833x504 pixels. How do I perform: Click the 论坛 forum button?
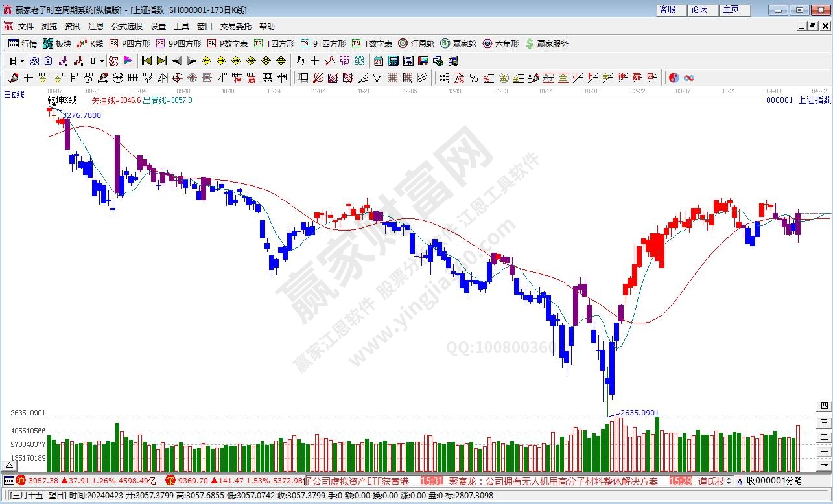click(x=699, y=10)
